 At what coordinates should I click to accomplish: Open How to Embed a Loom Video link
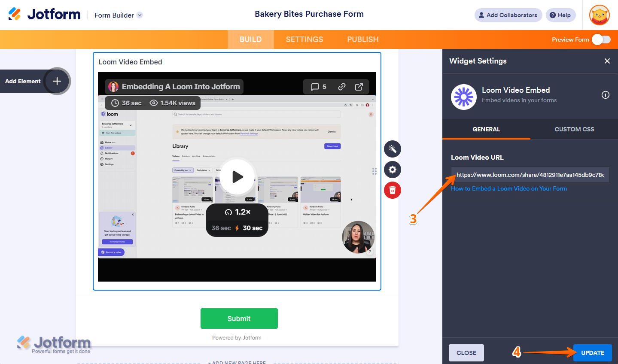click(509, 188)
